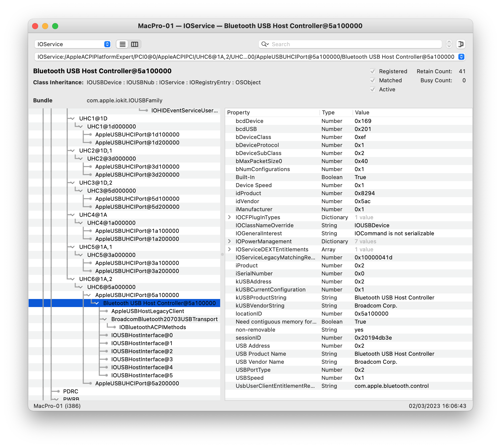Open the path bar popup arrows
This screenshot has height=448, width=501.
(461, 57)
